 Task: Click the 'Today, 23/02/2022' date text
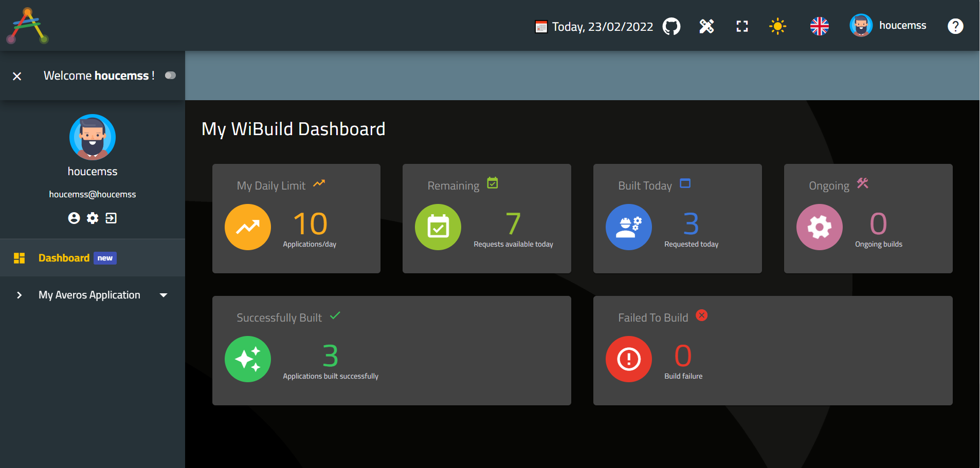tap(603, 27)
